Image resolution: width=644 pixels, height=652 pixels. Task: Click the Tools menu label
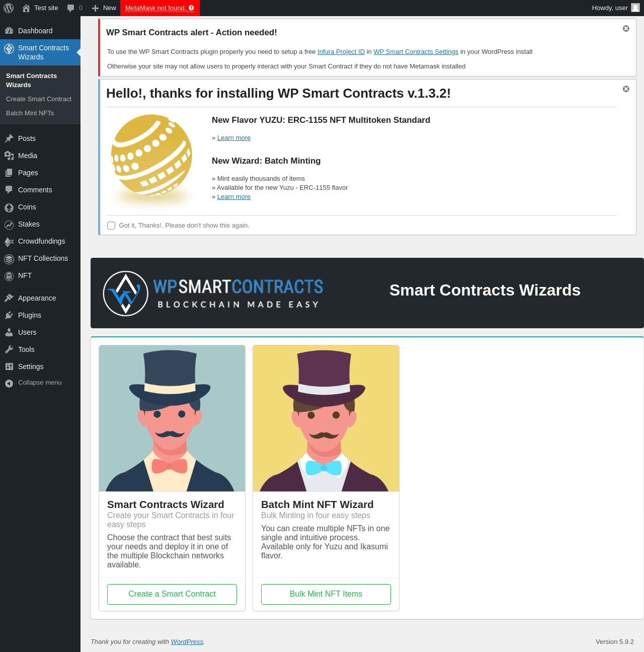tap(26, 349)
